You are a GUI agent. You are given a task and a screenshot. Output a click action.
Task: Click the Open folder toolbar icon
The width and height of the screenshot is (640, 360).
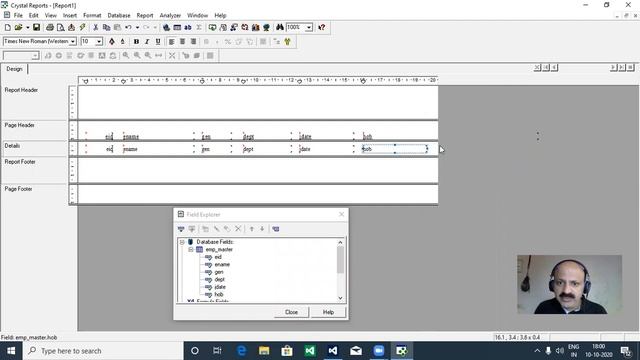(18, 27)
